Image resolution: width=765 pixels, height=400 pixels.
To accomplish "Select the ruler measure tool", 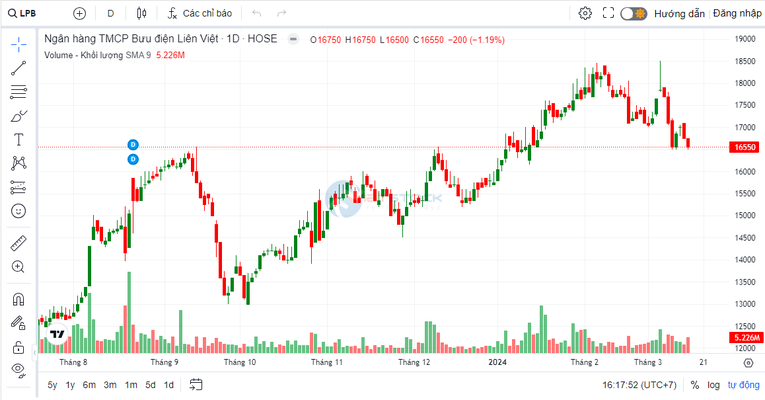I will coord(18,243).
